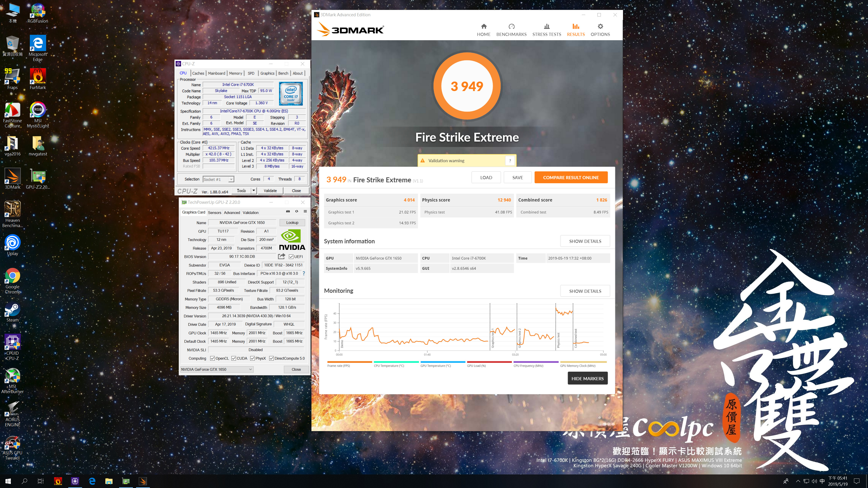The width and height of the screenshot is (868, 488).
Task: Open the Windows Start menu
Action: click(8, 481)
